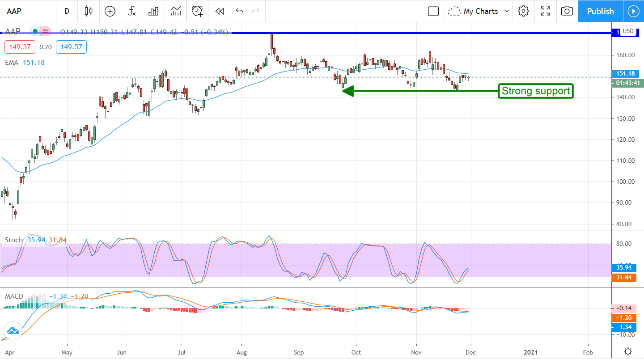Select the layout square icon
Image resolution: width=644 pixels, height=359 pixels.
tap(433, 11)
